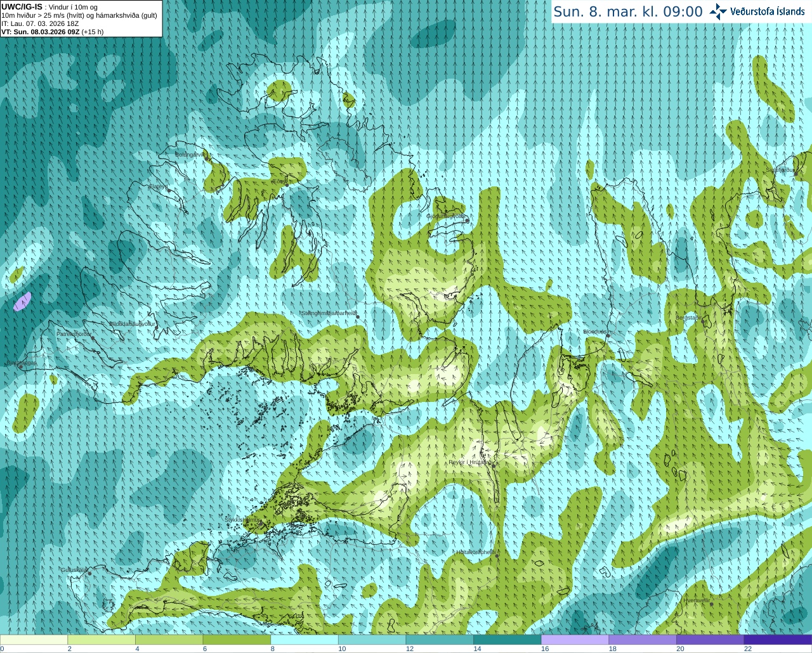Select the deep indigo swatch above 22 m/s
The width and height of the screenshot is (812, 653).
[x=778, y=640]
